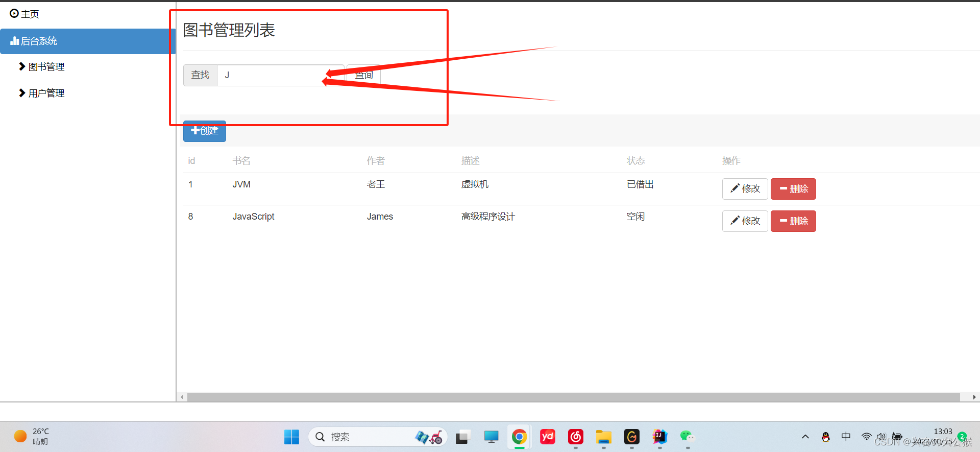Click the taskbar 搜索 search box
Screen dimensions: 980x452
click(x=378, y=437)
